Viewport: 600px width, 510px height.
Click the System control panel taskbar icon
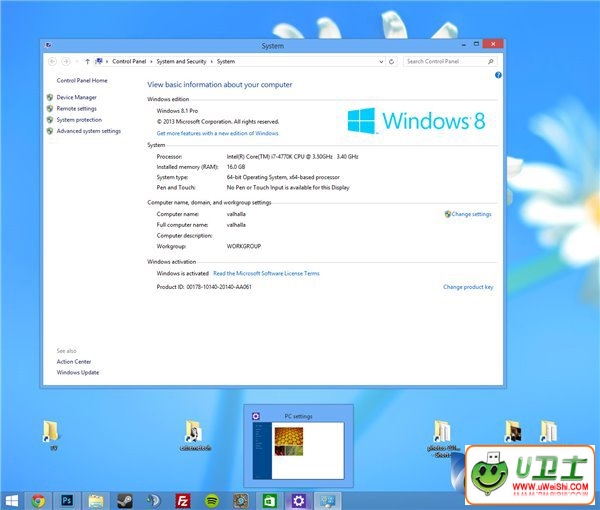[328, 500]
